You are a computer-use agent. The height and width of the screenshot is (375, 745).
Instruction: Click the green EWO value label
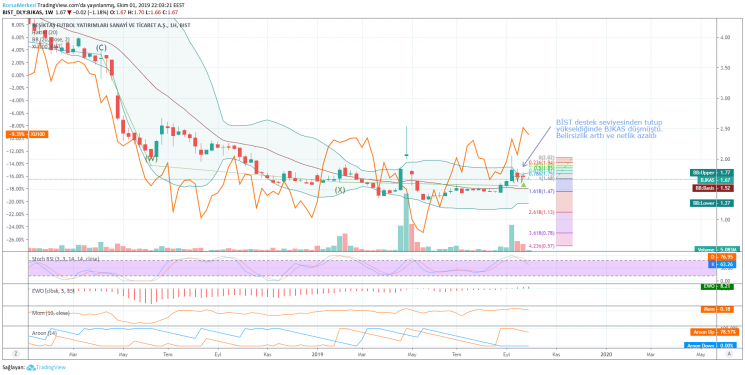point(717,287)
